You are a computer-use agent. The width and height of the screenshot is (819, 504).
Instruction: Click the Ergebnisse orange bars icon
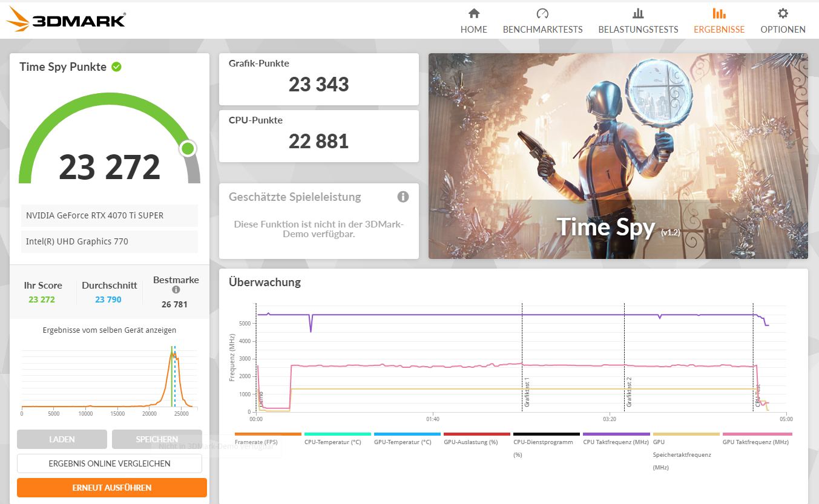(x=719, y=13)
